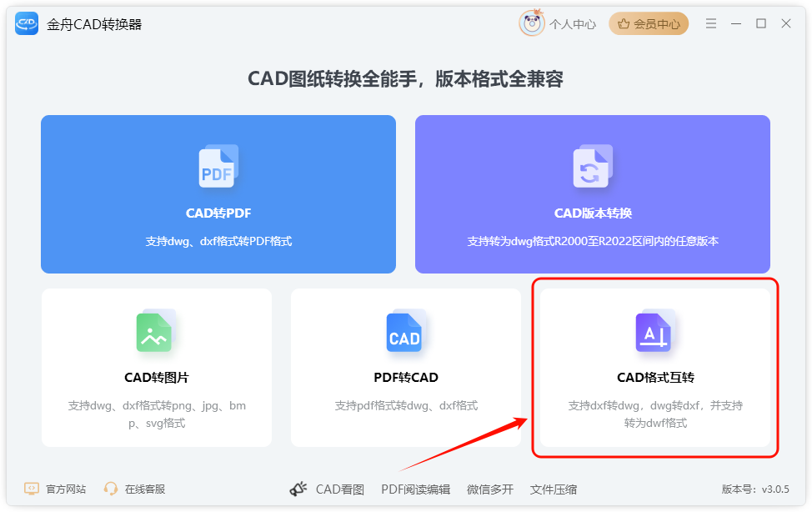Click the 金舟CAD转换器 app logo

pos(27,23)
